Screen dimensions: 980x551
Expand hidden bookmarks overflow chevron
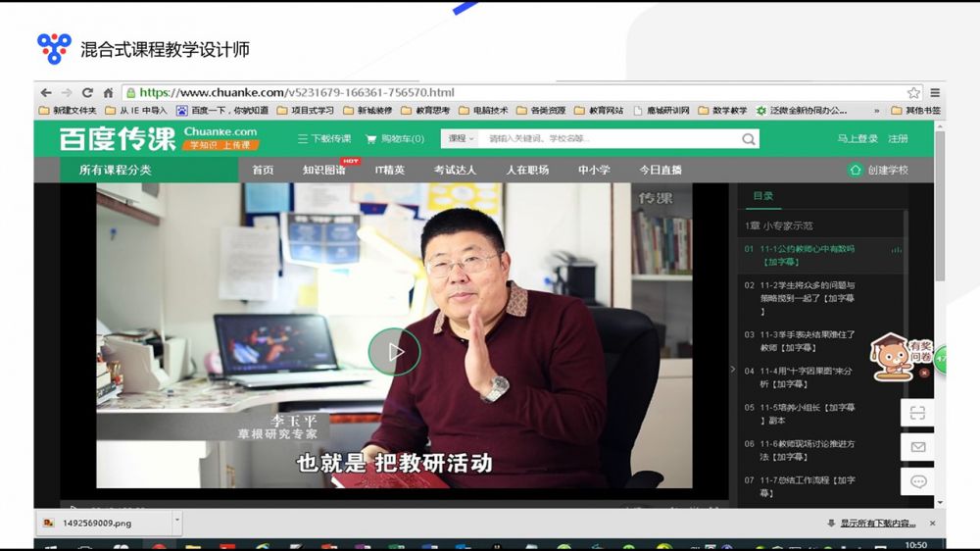click(x=876, y=111)
